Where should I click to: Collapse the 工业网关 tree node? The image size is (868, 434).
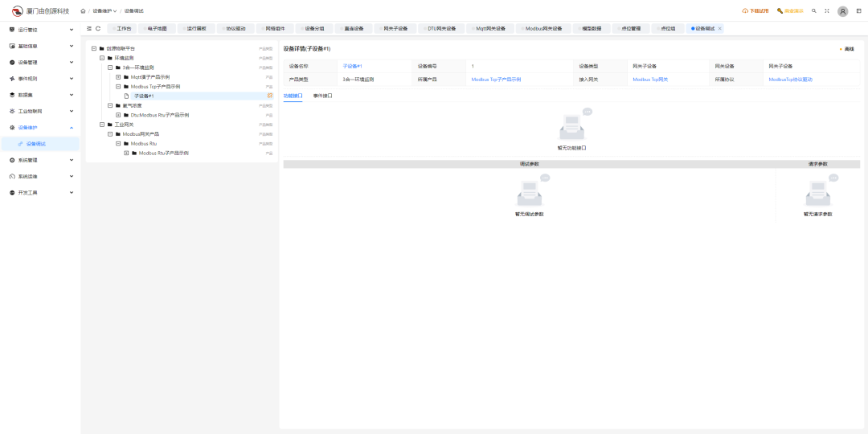[x=102, y=125]
